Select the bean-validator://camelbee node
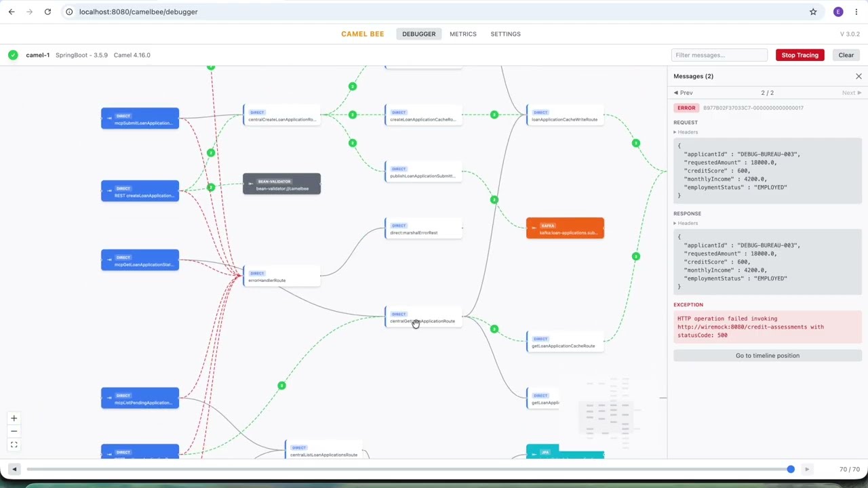The width and height of the screenshot is (868, 488). coord(282,184)
